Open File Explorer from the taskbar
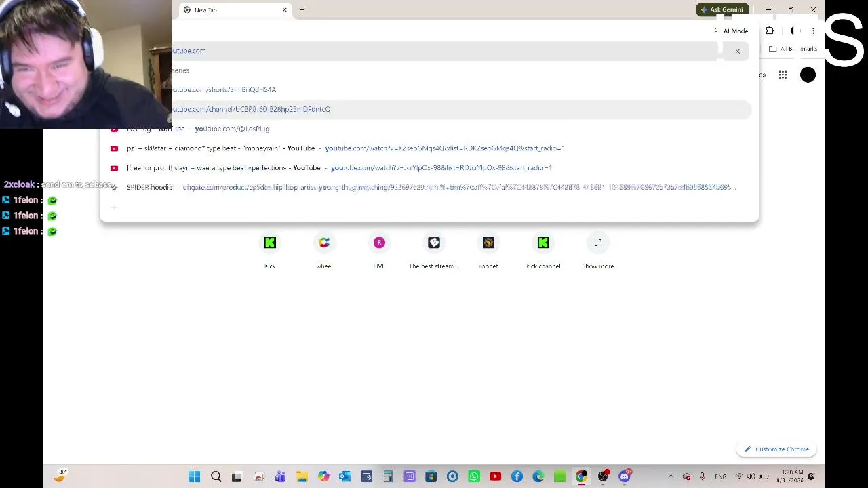This screenshot has height=488, width=868. click(x=302, y=476)
